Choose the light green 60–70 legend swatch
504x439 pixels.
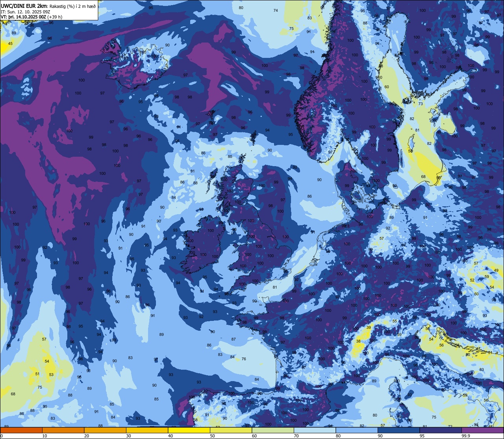coord(273,430)
